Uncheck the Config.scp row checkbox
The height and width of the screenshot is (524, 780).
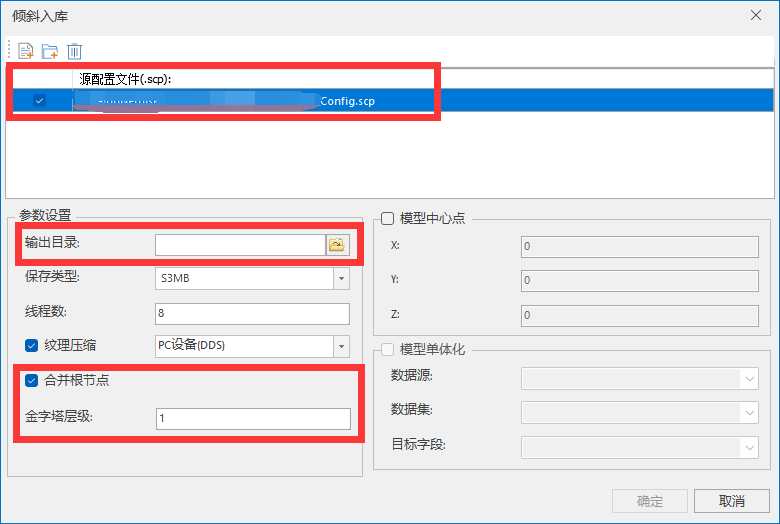coord(39,101)
